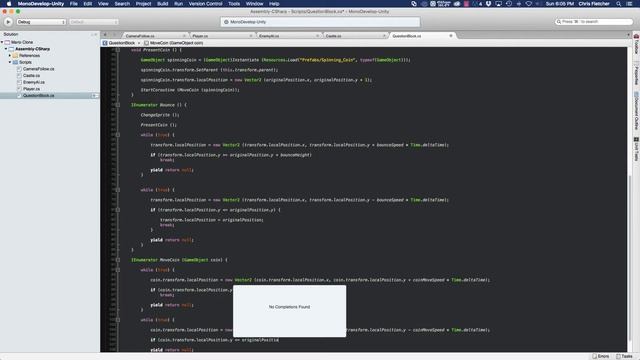Switch to the CameraFollow.cs tab

[140, 36]
